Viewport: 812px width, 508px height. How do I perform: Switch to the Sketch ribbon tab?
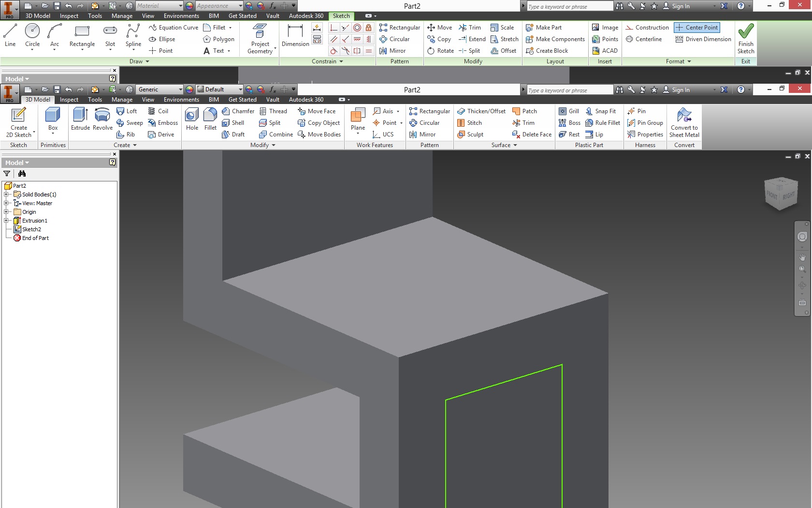(x=341, y=16)
